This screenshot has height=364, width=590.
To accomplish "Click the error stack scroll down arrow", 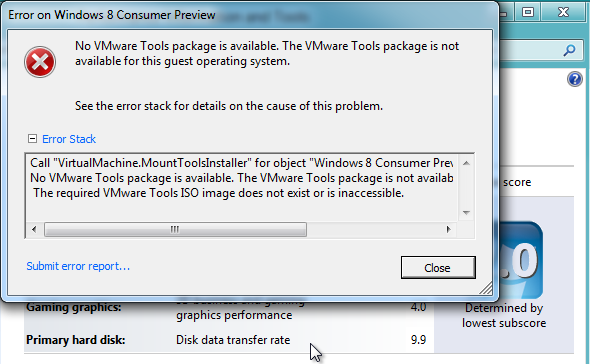I will click(466, 213).
